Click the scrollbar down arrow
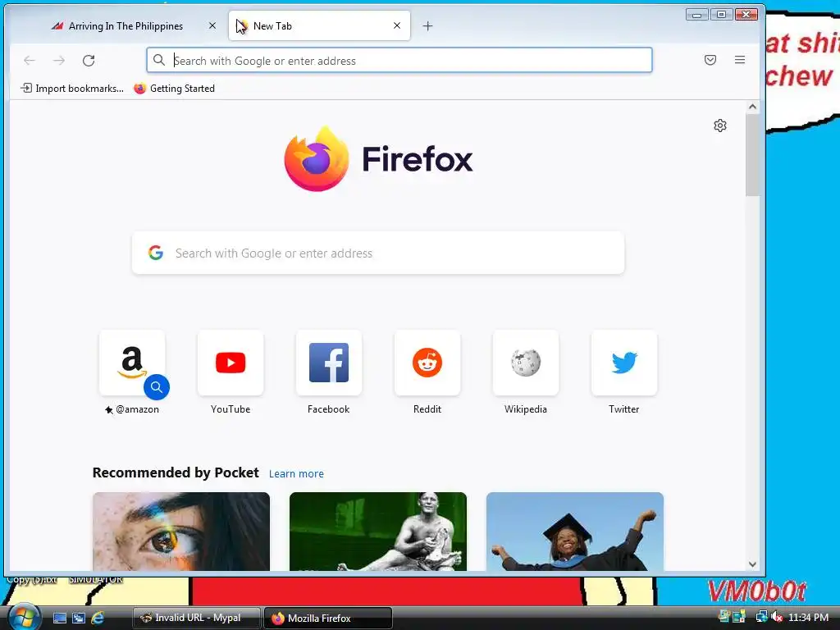This screenshot has height=630, width=840. [753, 564]
